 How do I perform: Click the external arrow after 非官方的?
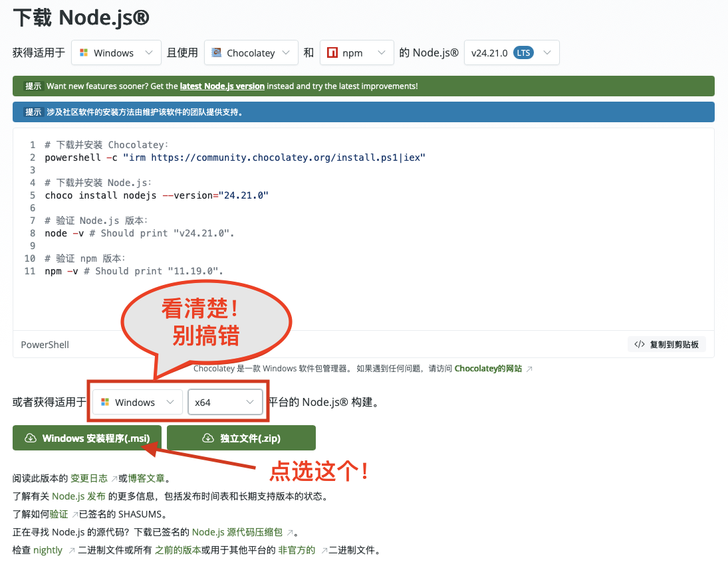324,551
